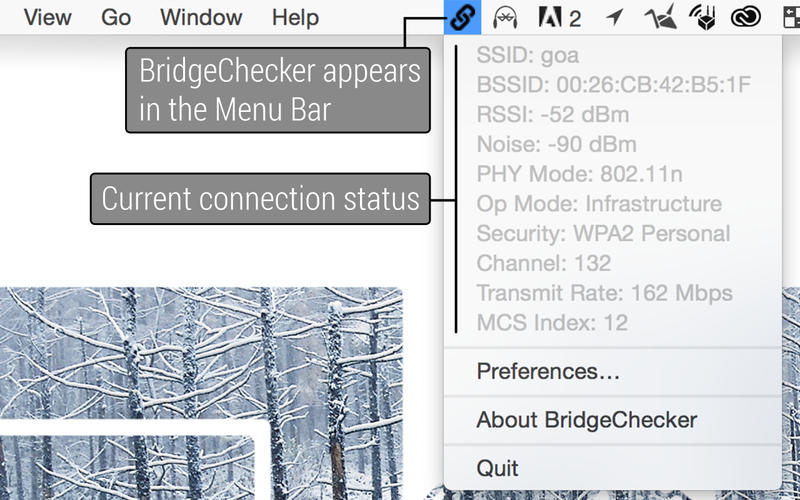800x500 pixels.
Task: Open the origami crane menu bar icon
Action: [661, 17]
